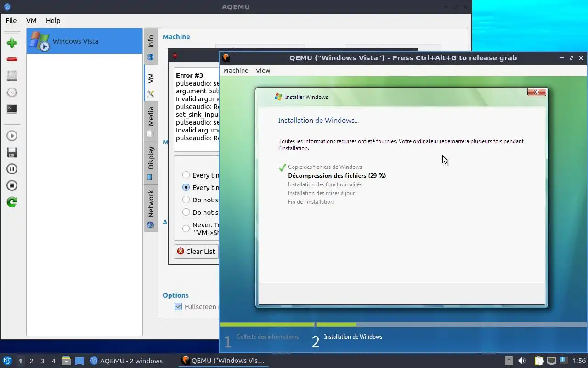
Task: Select the Windows Vista virtual machine entry
Action: pos(85,41)
